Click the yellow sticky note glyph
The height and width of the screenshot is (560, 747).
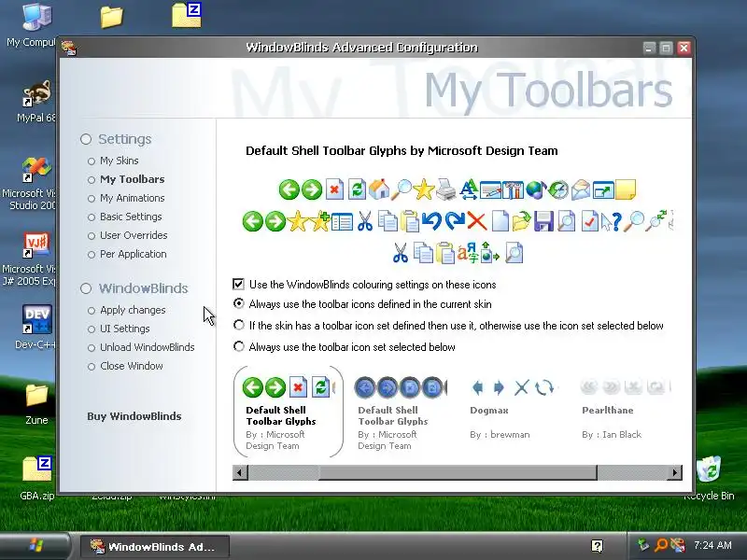coord(626,189)
